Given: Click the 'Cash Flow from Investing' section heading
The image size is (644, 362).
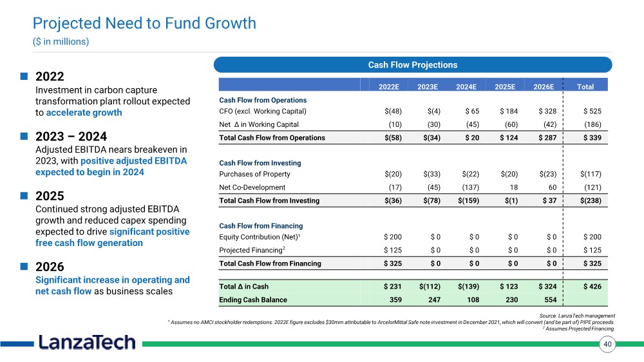Looking at the screenshot, I should 260,163.
